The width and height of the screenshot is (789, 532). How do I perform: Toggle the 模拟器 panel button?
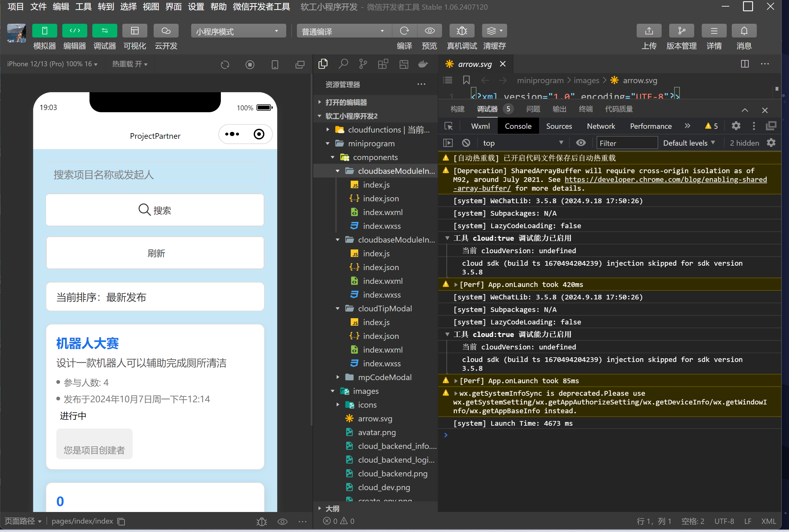(x=44, y=31)
